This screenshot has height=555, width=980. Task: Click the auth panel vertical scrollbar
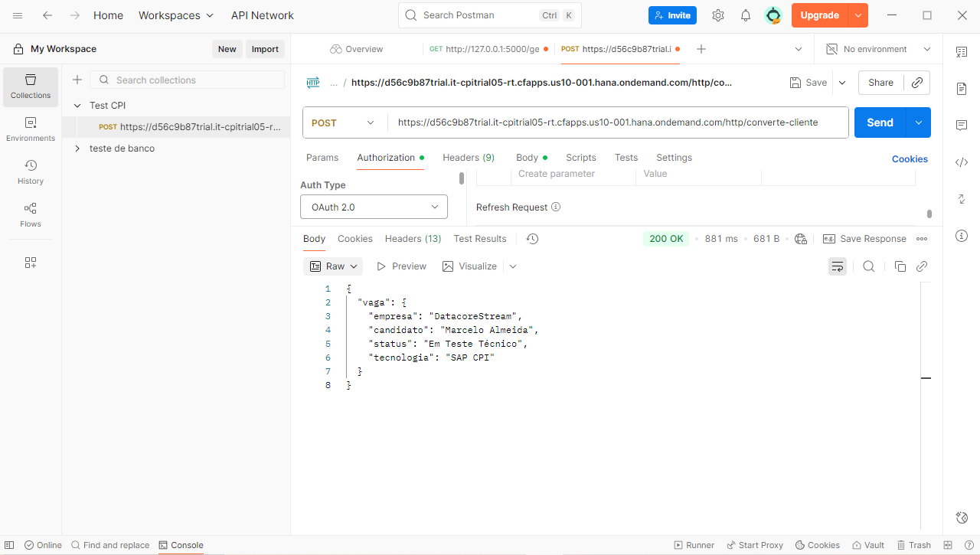[x=462, y=179]
